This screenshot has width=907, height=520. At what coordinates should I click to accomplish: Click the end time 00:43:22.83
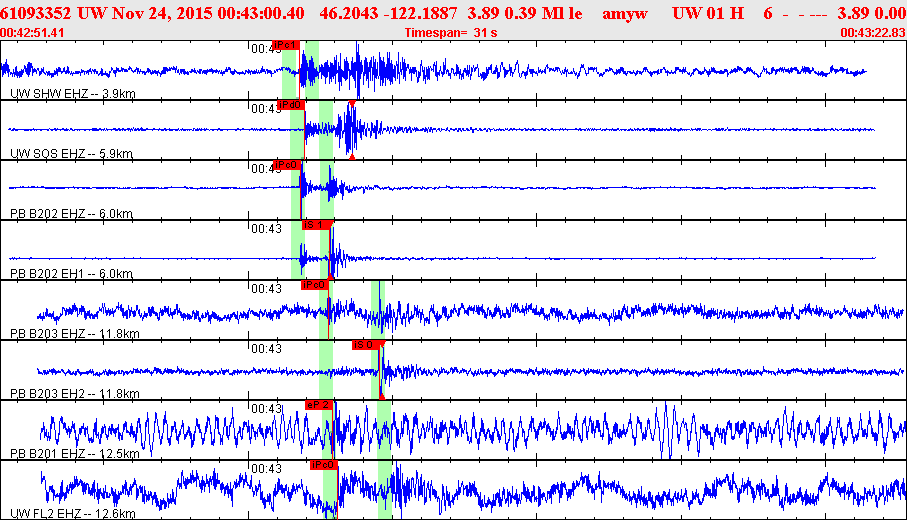pos(873,32)
